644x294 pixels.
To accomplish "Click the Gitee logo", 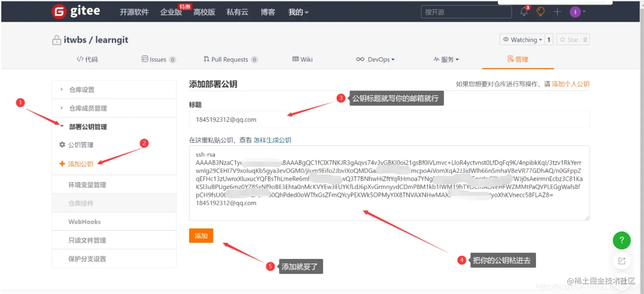I will (x=76, y=11).
